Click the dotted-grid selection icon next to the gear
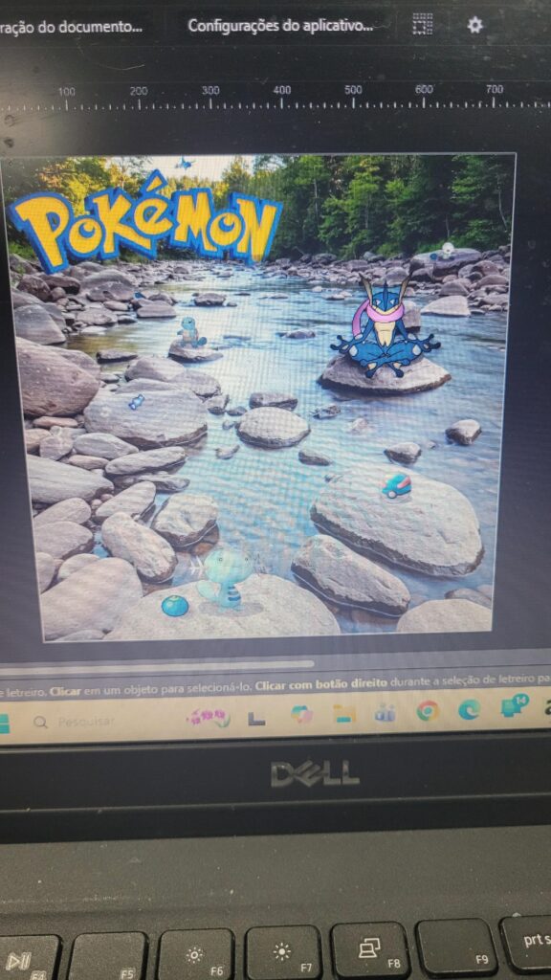This screenshot has width=551, height=980. (x=422, y=24)
